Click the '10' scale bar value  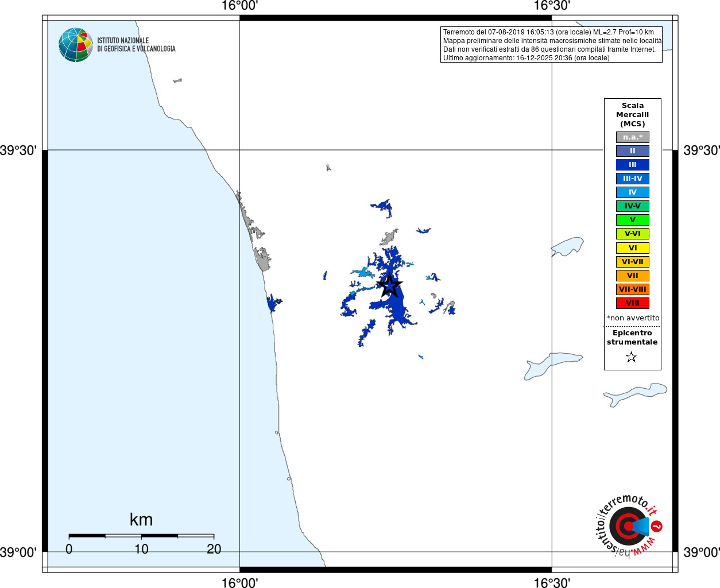pyautogui.click(x=141, y=549)
